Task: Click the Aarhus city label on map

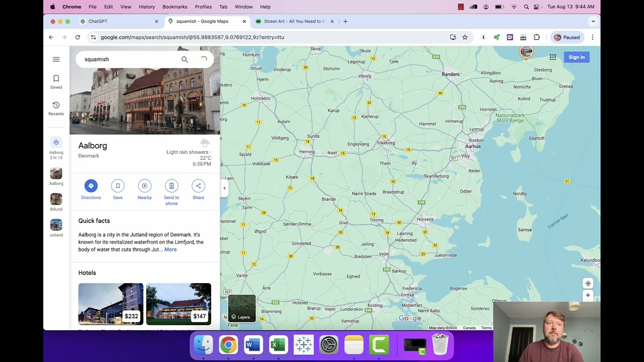Action: [x=473, y=146]
